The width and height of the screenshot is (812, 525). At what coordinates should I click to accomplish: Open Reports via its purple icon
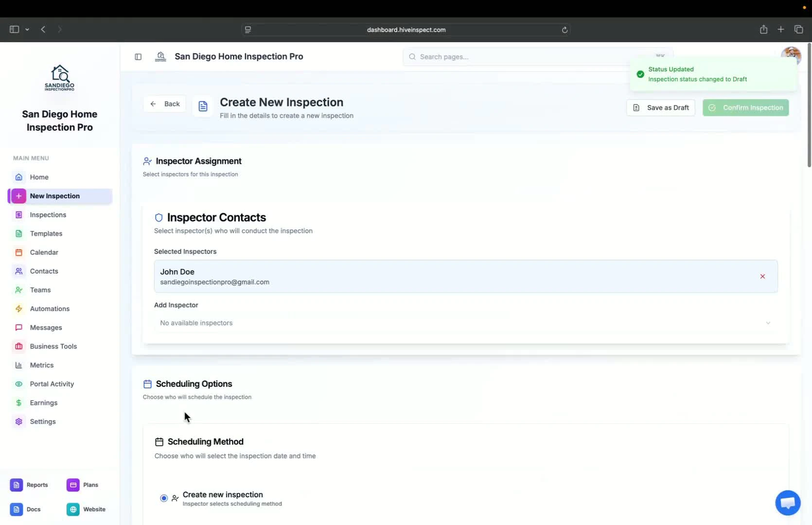(x=16, y=485)
